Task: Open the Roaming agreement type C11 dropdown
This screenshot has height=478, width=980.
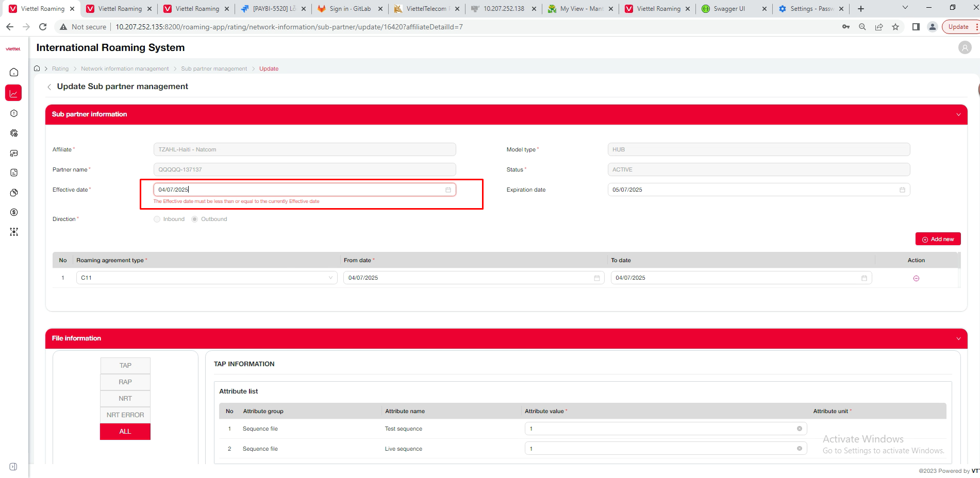Action: pos(206,278)
